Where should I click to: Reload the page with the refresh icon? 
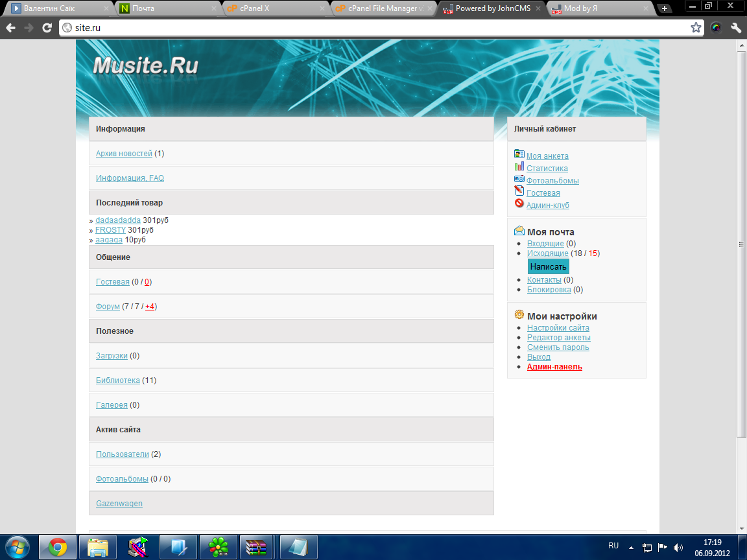(x=47, y=28)
